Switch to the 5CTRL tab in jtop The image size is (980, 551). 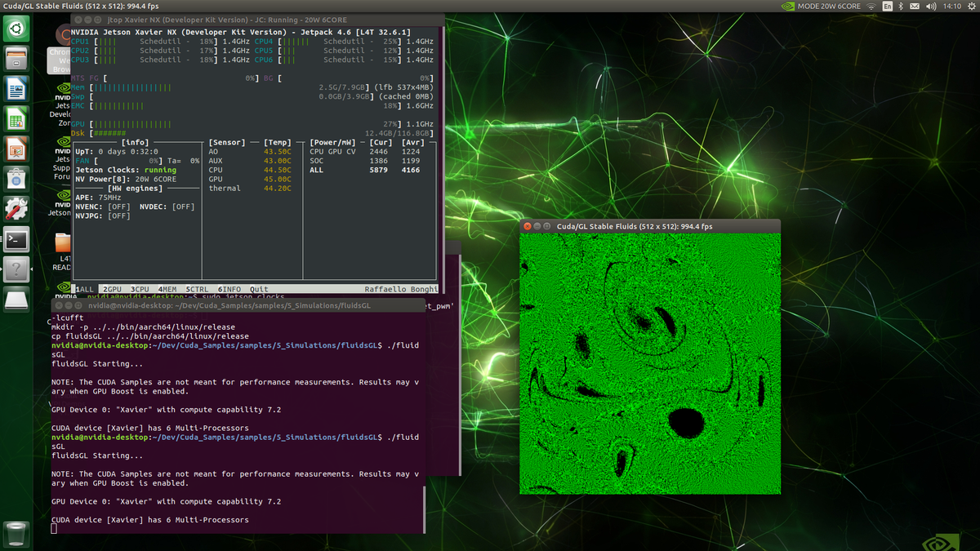198,289
